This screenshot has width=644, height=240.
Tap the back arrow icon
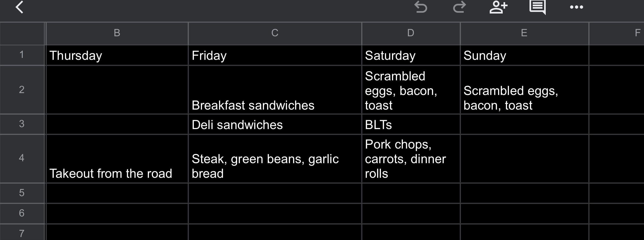[x=19, y=7]
